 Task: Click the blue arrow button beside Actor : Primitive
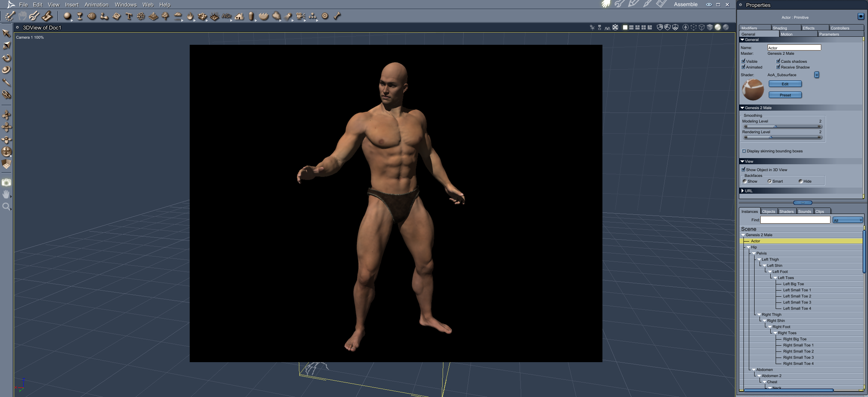coord(861,16)
